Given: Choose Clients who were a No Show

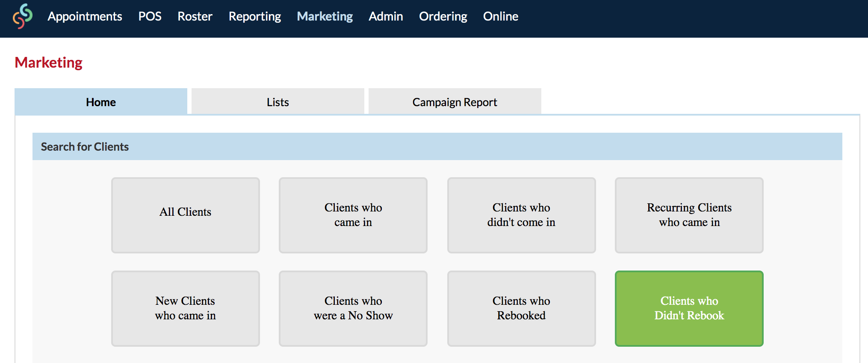Looking at the screenshot, I should point(353,308).
